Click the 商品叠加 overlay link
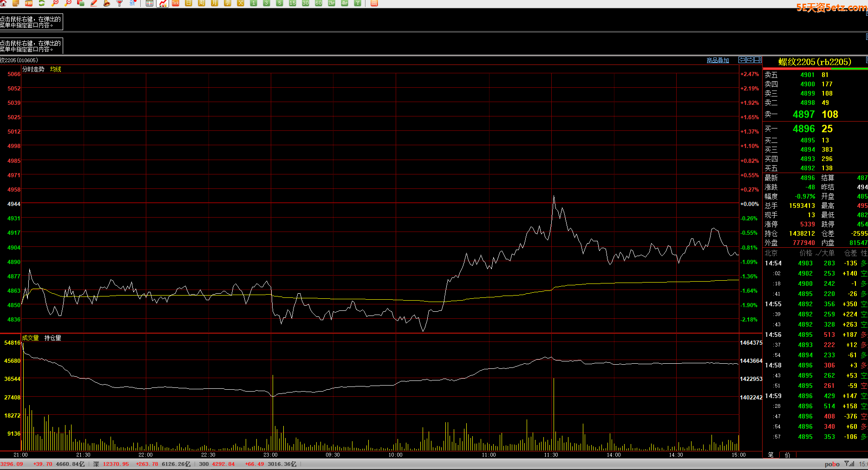This screenshot has width=868, height=470. (718, 60)
